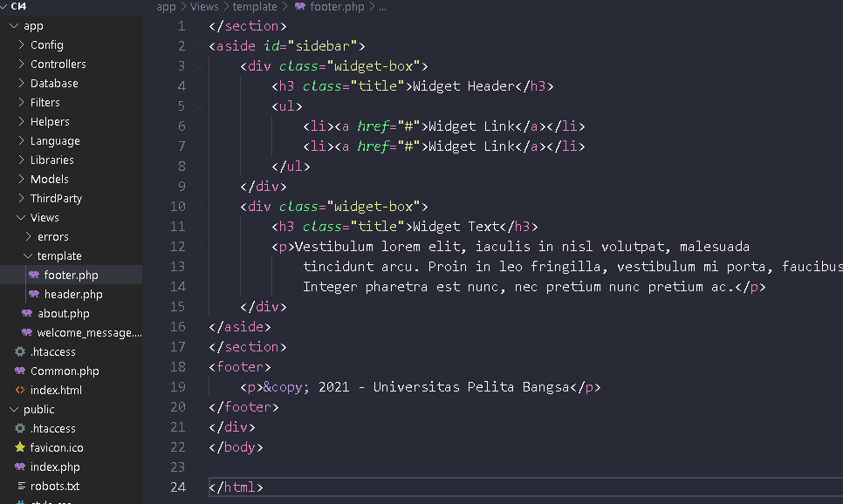The image size is (843, 504).
Task: Open the Views breadcrumb item
Action: 204,7
